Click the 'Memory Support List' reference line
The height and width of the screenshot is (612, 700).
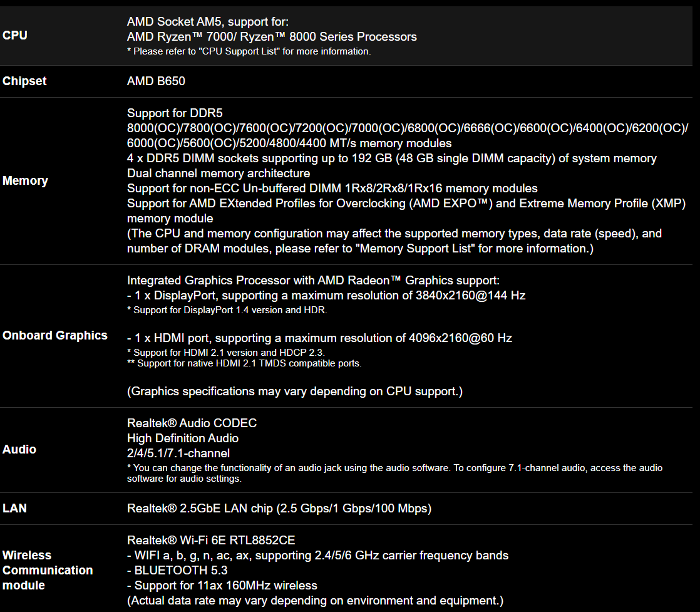pyautogui.click(x=360, y=249)
